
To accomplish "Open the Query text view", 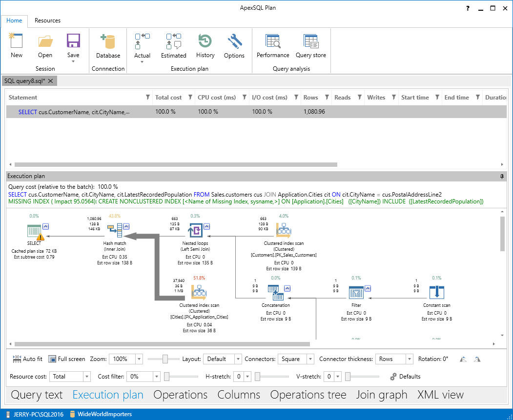I will [x=37, y=395].
